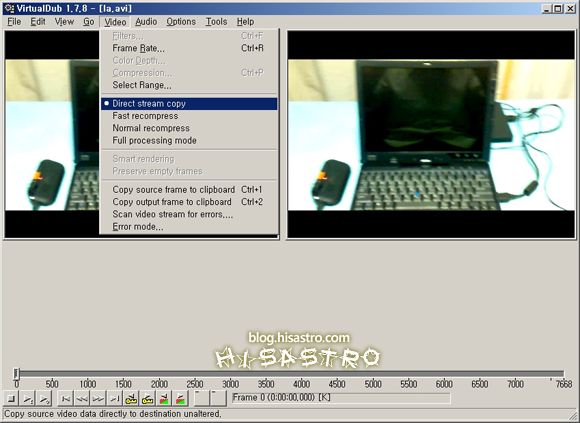The image size is (580, 423).
Task: Jump to the start of the video
Action: click(65, 399)
